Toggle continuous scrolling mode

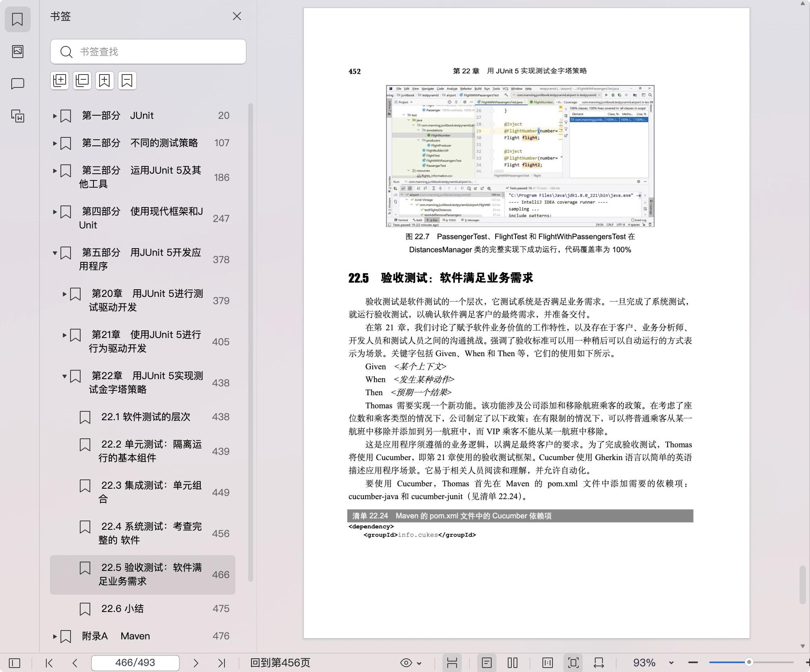click(x=452, y=663)
